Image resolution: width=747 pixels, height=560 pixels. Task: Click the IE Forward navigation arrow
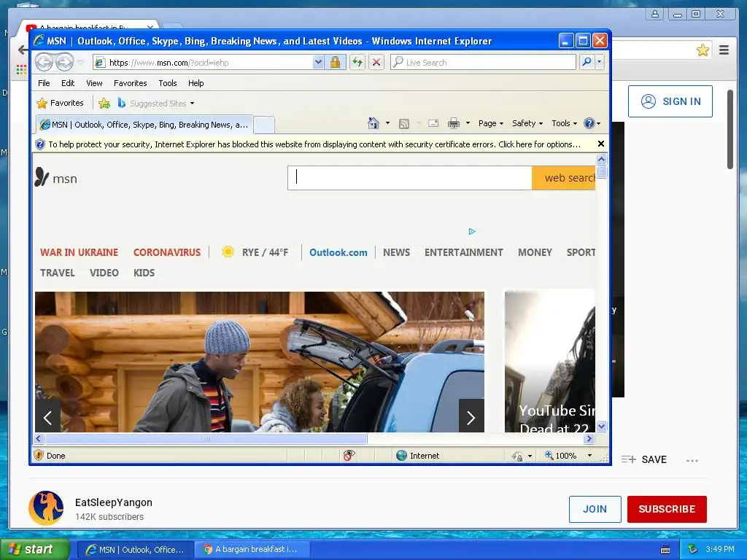(x=64, y=62)
